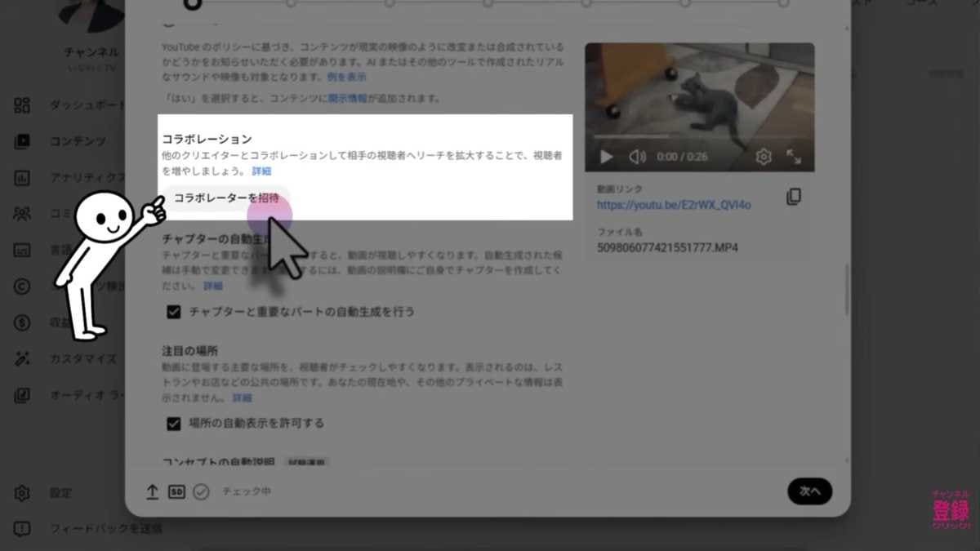Image resolution: width=980 pixels, height=551 pixels.
Task: Mute the video preview speaker icon
Action: 637,156
